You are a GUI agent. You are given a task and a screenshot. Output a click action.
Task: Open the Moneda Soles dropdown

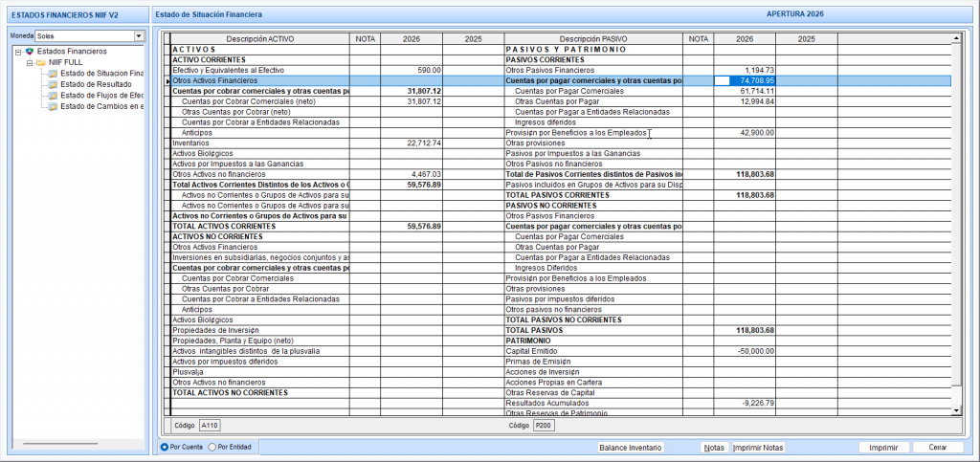pyautogui.click(x=139, y=36)
